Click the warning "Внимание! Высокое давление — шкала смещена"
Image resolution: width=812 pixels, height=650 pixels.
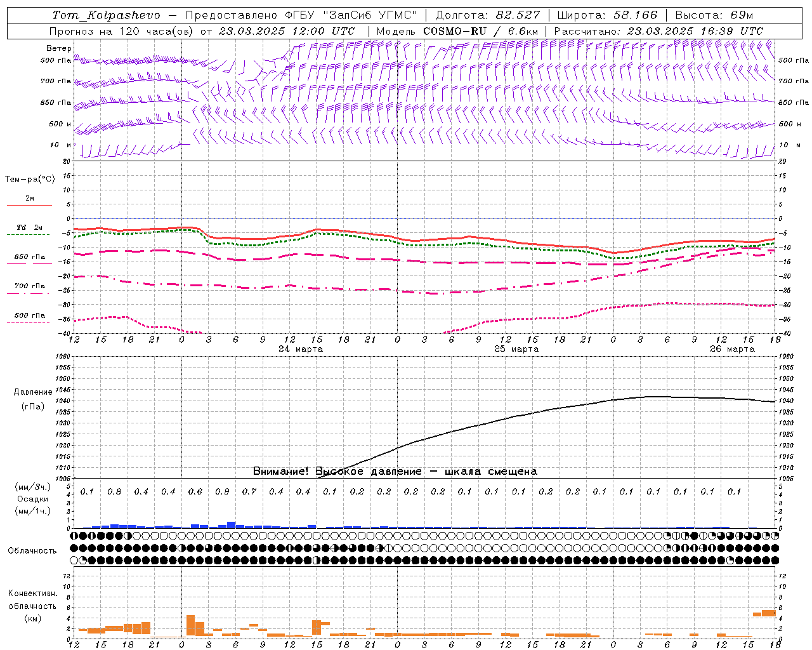click(x=395, y=472)
